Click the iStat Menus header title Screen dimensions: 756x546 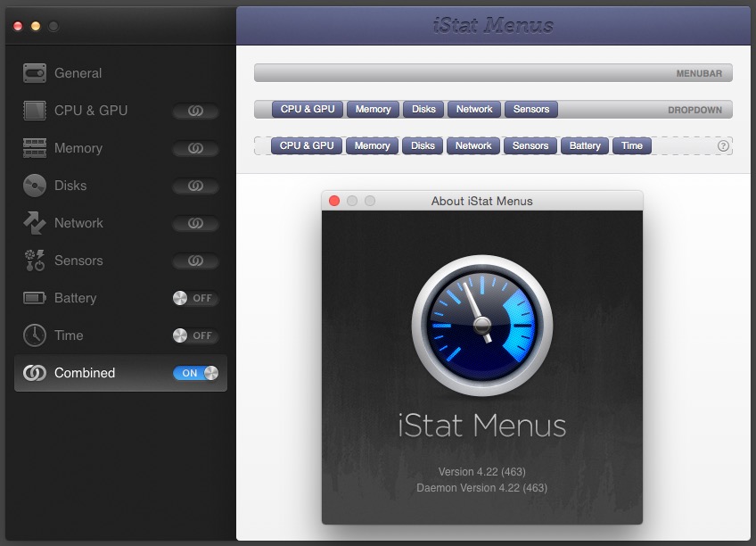[493, 26]
